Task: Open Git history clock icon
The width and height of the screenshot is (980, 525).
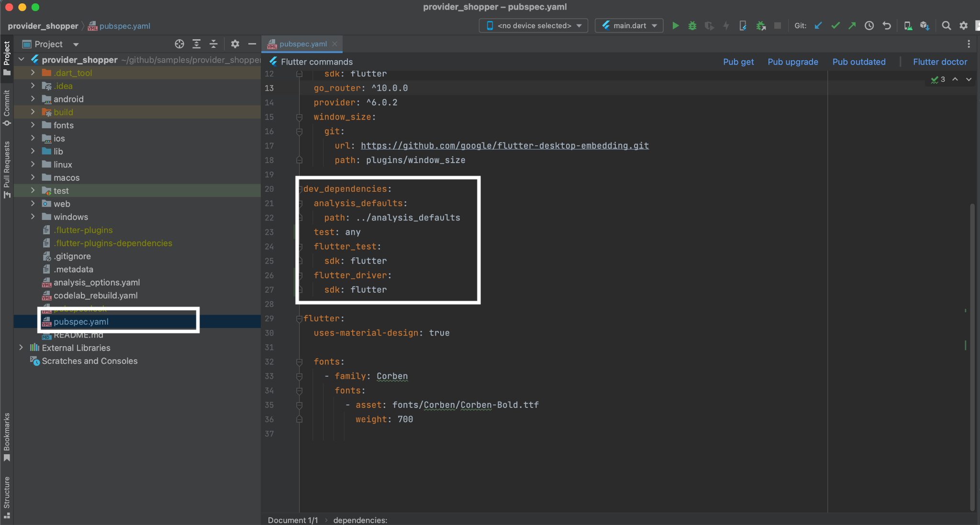Action: click(869, 26)
